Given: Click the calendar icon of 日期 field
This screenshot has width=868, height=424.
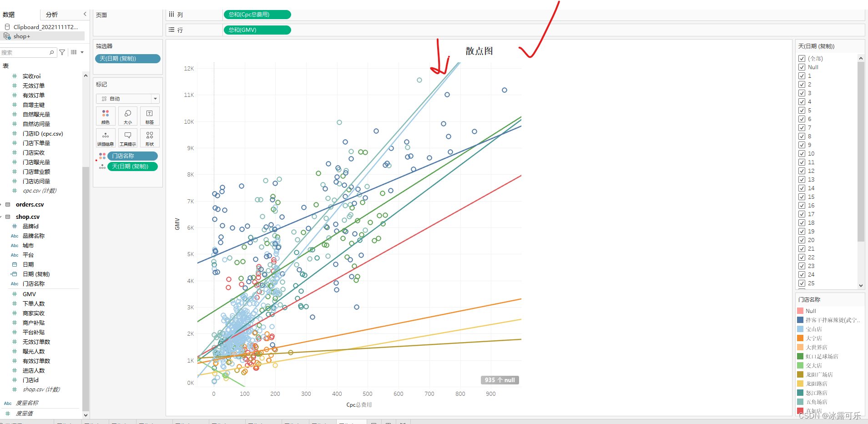Looking at the screenshot, I should point(15,264).
